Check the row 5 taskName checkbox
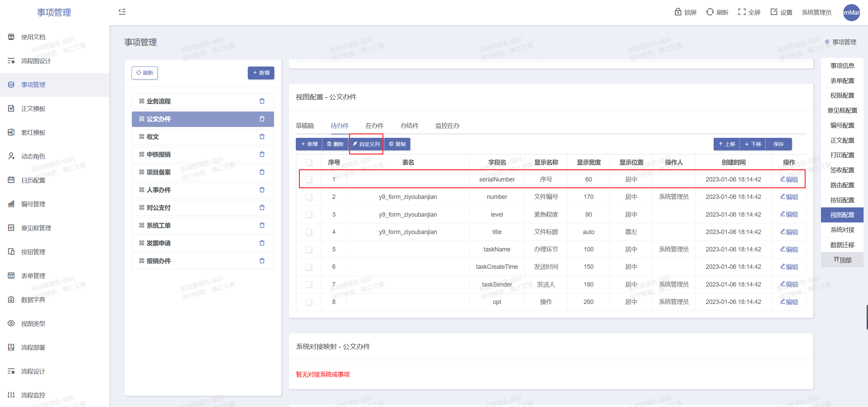Image resolution: width=868 pixels, height=407 pixels. [x=309, y=249]
